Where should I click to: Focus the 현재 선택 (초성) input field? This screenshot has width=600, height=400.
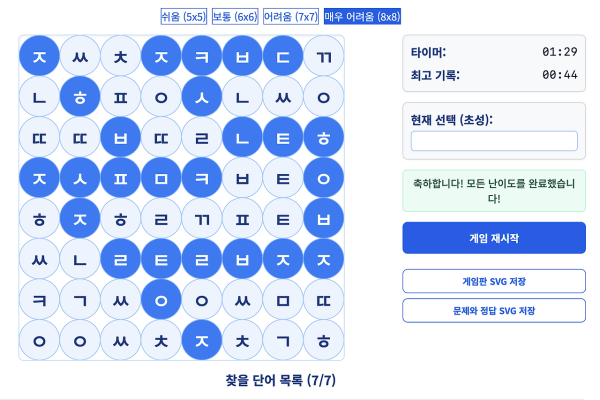(x=494, y=141)
